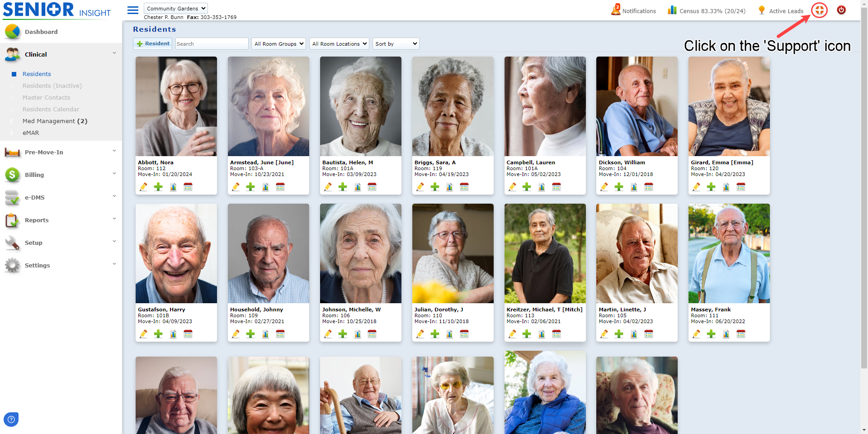Open the Notifications bell icon
Screen dimensions: 868x434
click(x=616, y=10)
